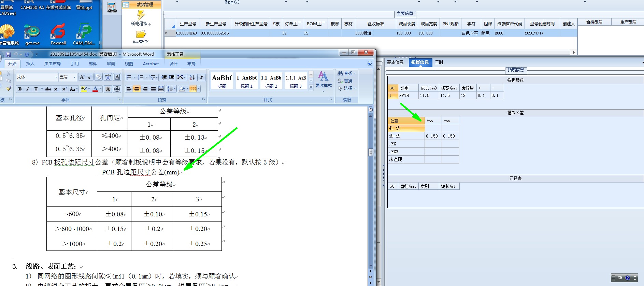Viewport: 644px width, 286px height.
Task: Increase paragraph indent
Action: tap(172, 77)
